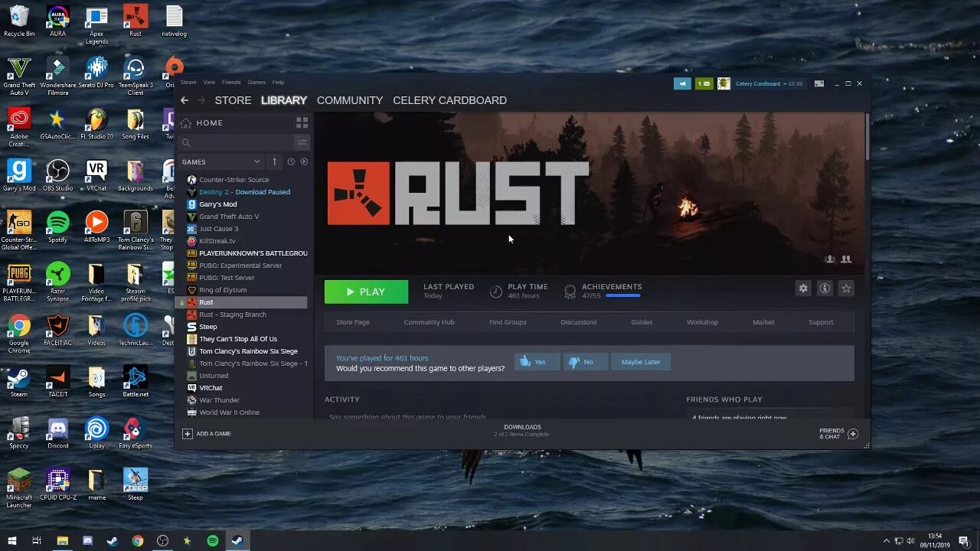This screenshot has width=980, height=551.
Task: Choose Maybe Later on the review prompt
Action: tap(641, 362)
